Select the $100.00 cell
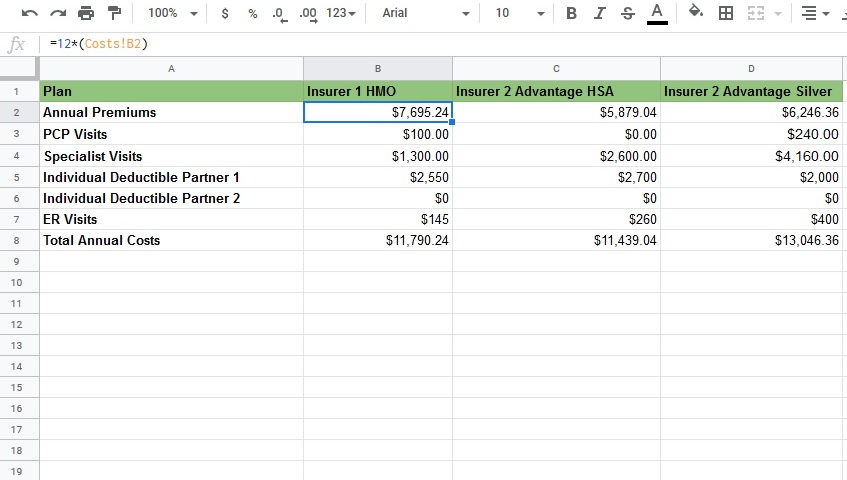The width and height of the screenshot is (847, 480). pyautogui.click(x=378, y=134)
